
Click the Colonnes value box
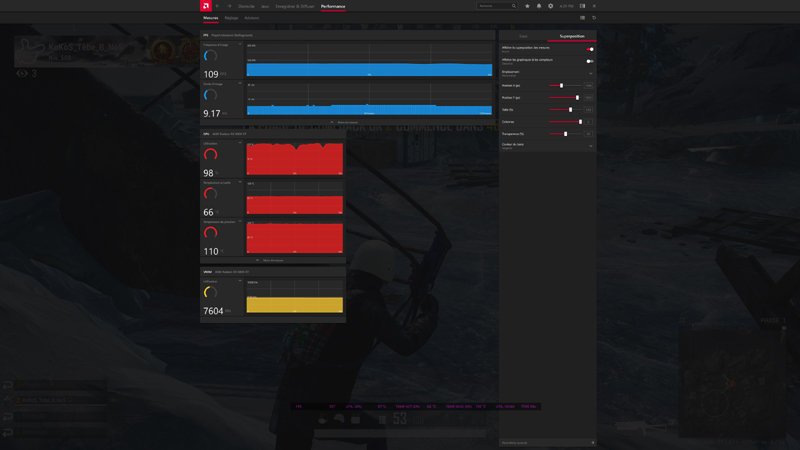pos(588,122)
